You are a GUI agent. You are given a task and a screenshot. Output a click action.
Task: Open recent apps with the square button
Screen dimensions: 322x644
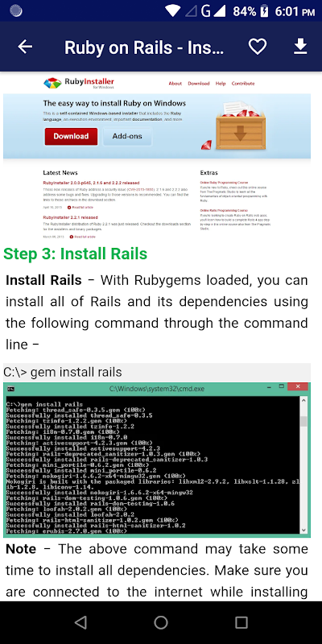(x=242, y=622)
